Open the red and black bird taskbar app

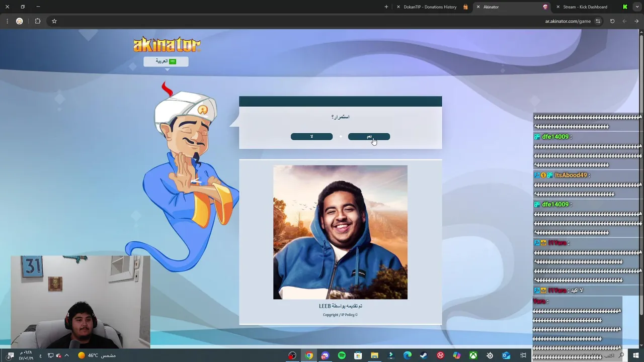(x=292, y=355)
